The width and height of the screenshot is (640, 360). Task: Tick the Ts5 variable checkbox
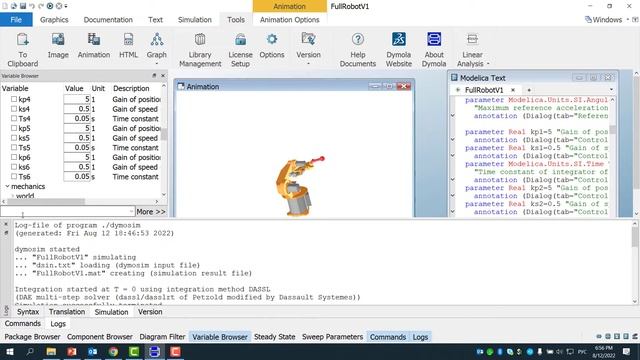pyautogui.click(x=14, y=147)
